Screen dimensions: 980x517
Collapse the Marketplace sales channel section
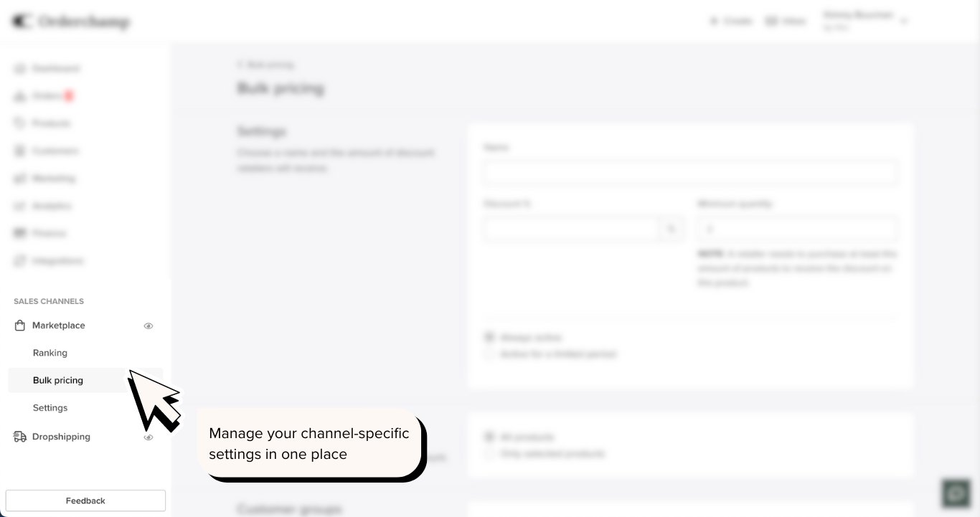pos(59,326)
